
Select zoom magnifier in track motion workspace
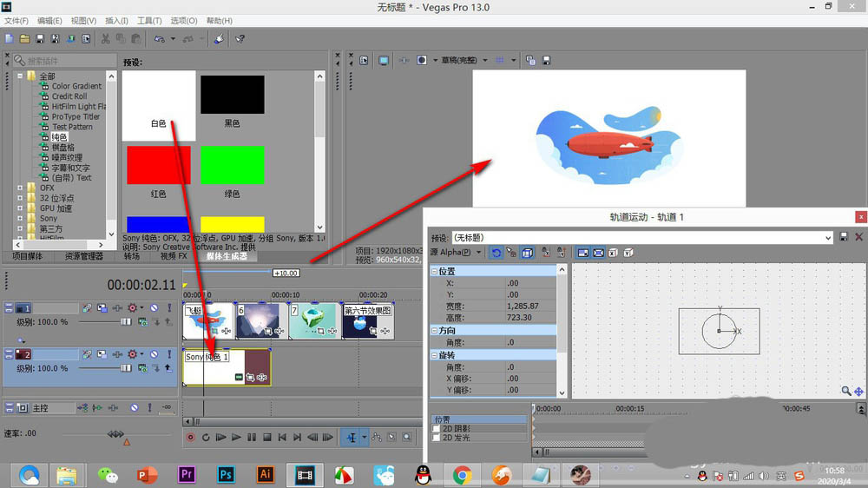click(x=845, y=391)
